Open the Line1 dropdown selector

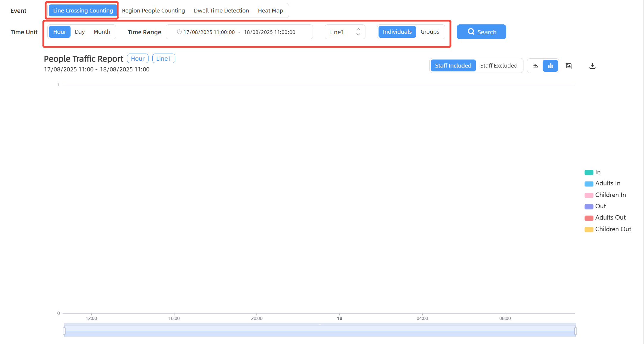tap(345, 32)
